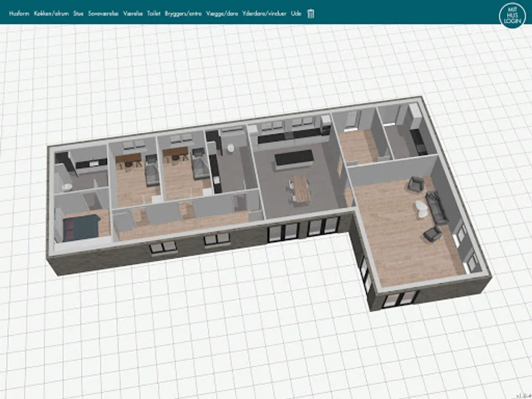Select the black kitchen island
Viewport: 532px width, 399px height.
pos(294,159)
